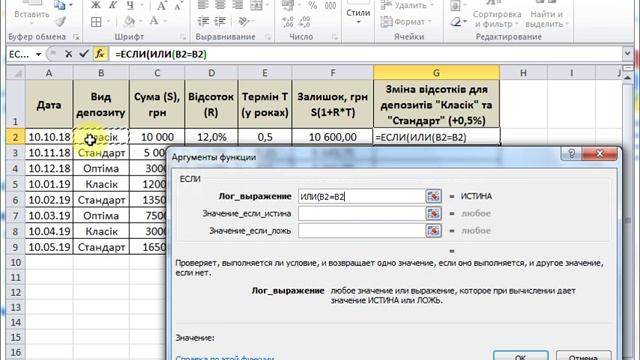Apply the fill color bucket
This screenshot has height=360, width=640.
pos(129,22)
